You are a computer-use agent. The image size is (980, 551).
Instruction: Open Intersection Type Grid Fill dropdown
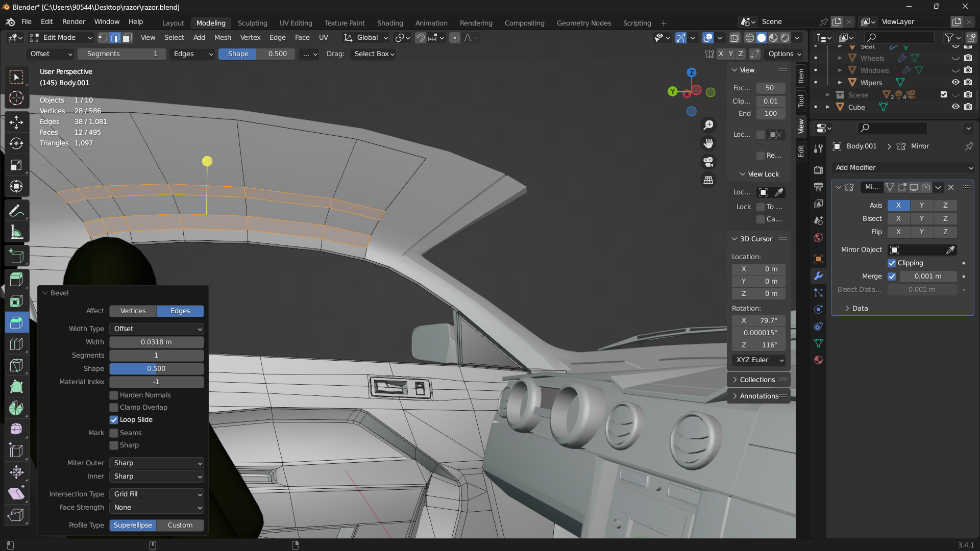point(156,494)
